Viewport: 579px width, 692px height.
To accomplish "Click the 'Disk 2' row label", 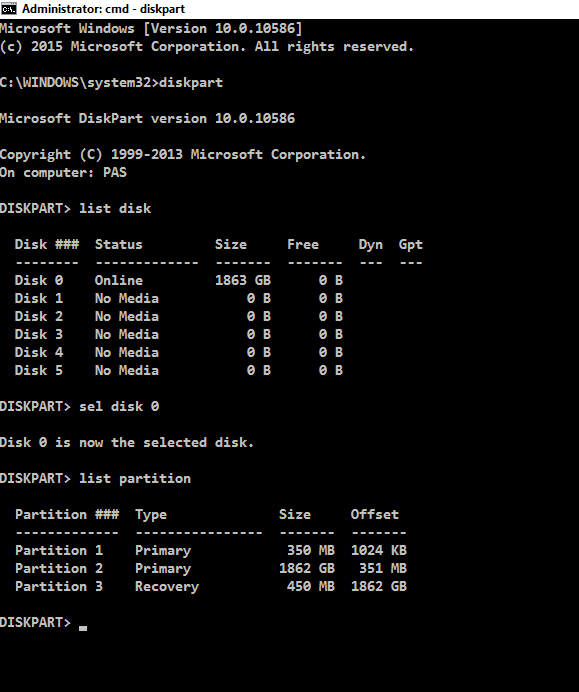I will tap(39, 317).
